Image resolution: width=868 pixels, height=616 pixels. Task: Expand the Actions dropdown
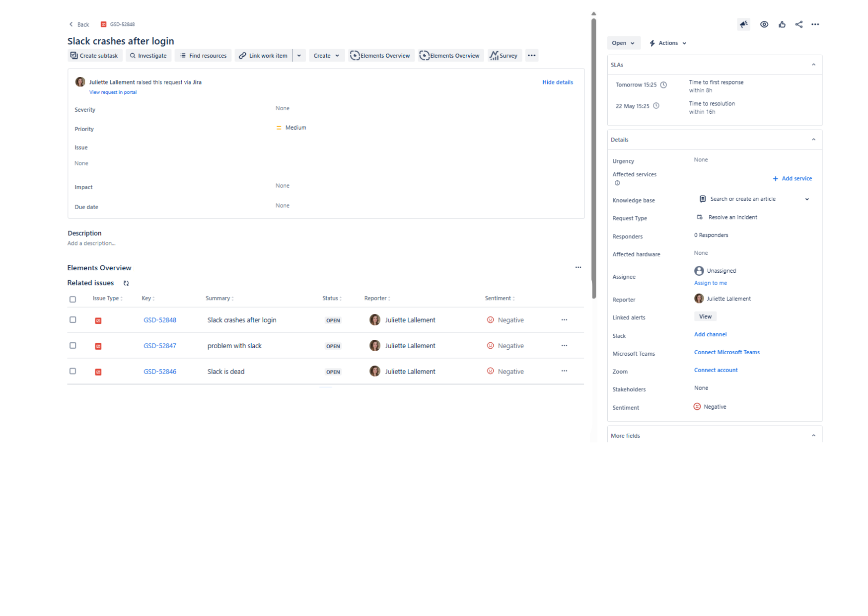click(668, 43)
